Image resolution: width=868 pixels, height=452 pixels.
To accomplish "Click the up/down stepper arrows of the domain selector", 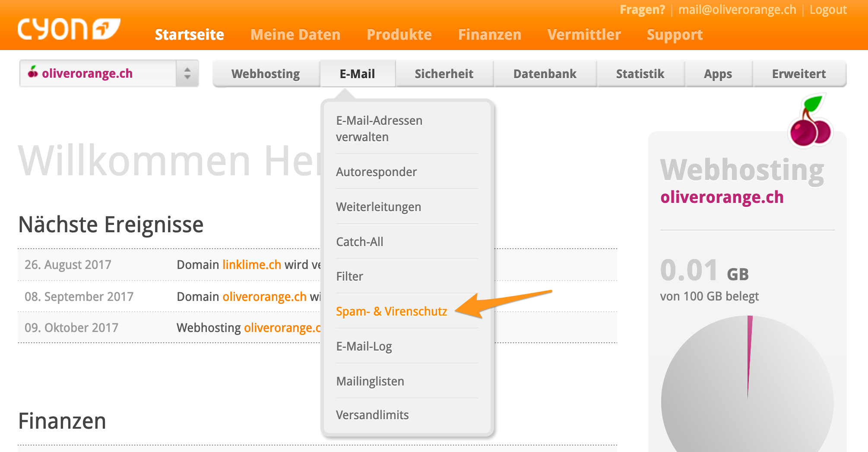I will click(x=187, y=73).
